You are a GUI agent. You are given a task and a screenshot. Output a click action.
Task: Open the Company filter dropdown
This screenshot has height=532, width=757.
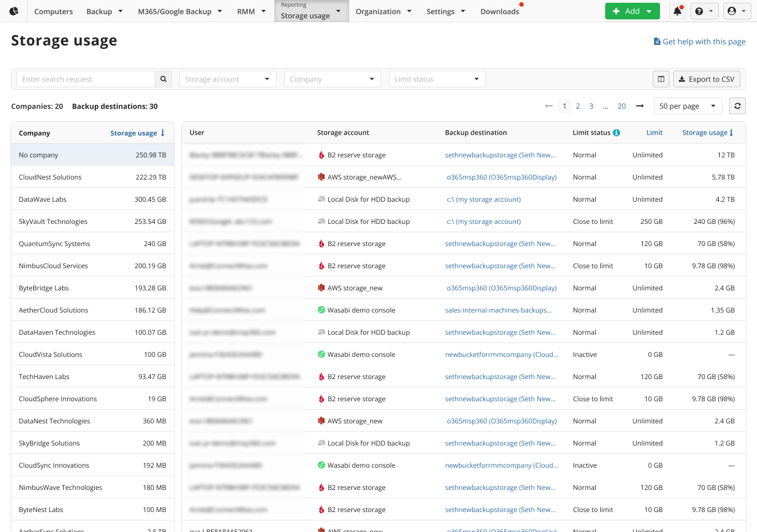(x=332, y=79)
